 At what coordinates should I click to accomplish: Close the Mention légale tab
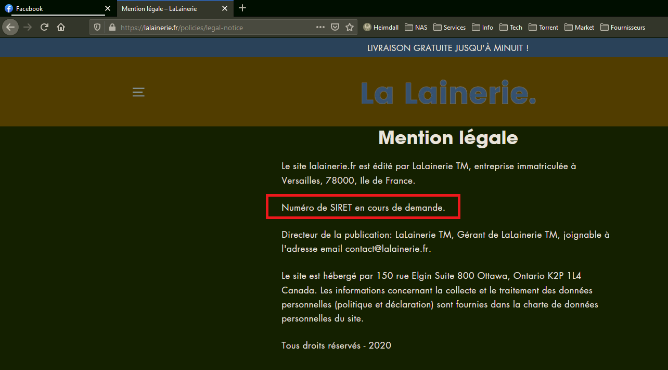click(225, 9)
